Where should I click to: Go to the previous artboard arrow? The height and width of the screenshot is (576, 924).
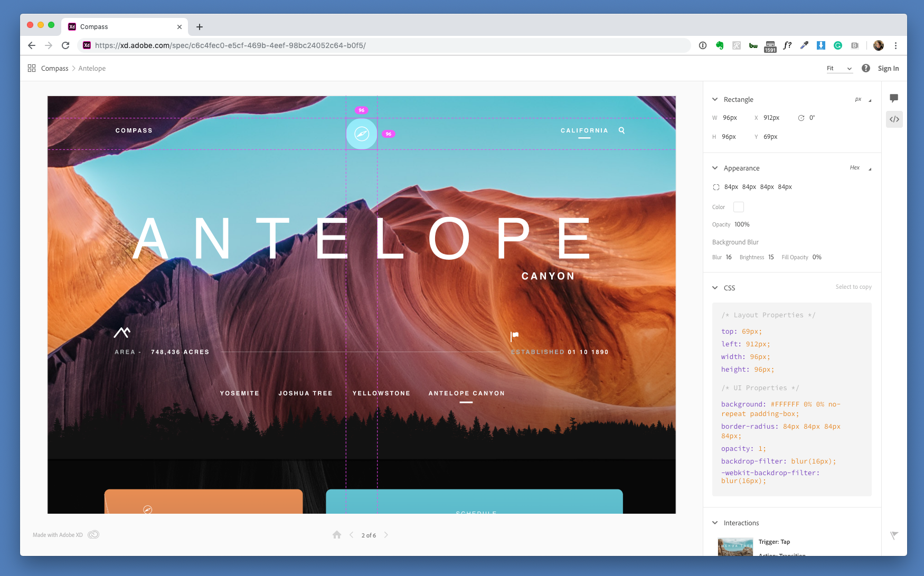(352, 535)
